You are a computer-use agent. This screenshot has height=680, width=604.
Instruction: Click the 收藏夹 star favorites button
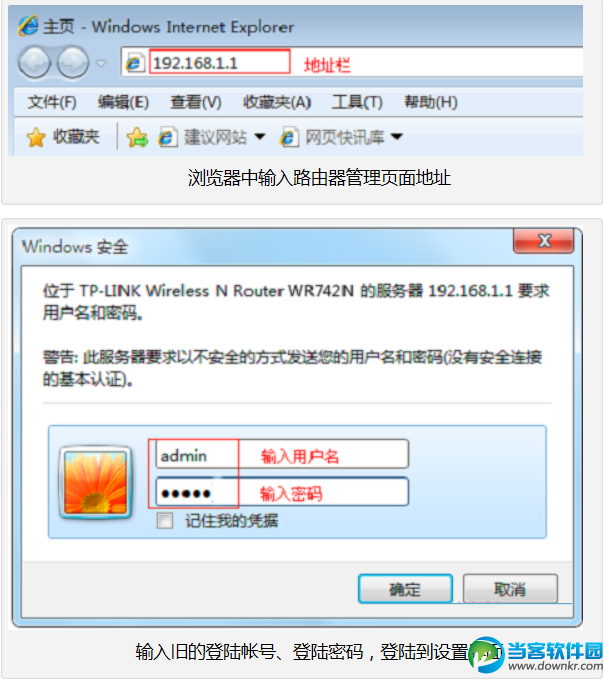click(x=63, y=137)
